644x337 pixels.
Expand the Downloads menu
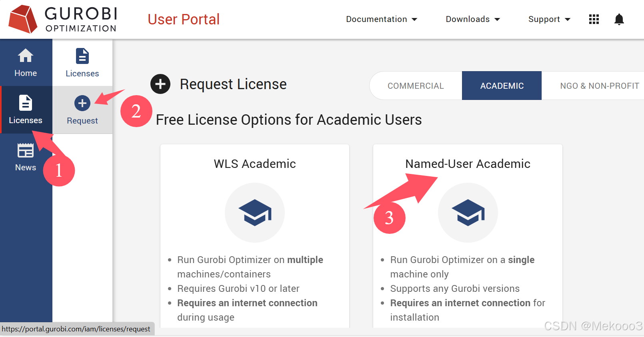point(472,19)
